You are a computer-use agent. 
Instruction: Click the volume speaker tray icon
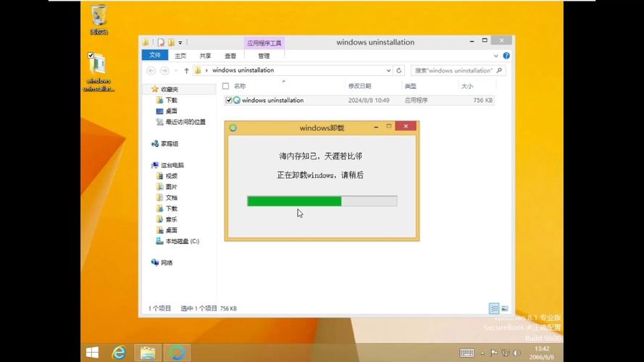point(517,353)
